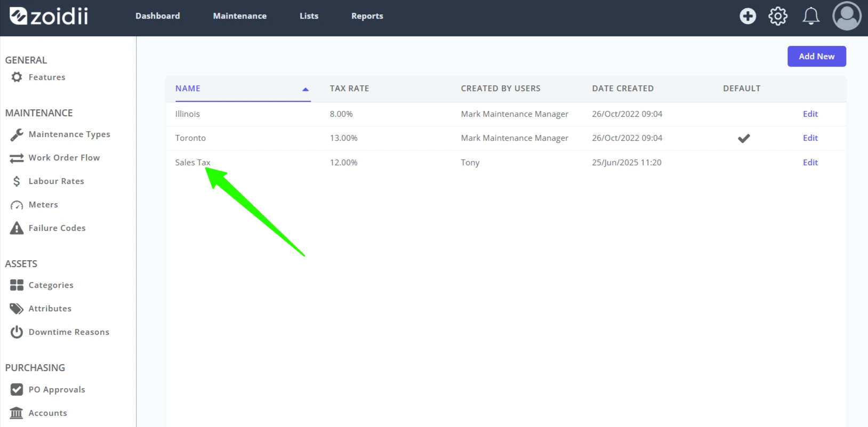Sort by DATE CREATED column header
Viewport: 868px width, 427px height.
pos(623,88)
